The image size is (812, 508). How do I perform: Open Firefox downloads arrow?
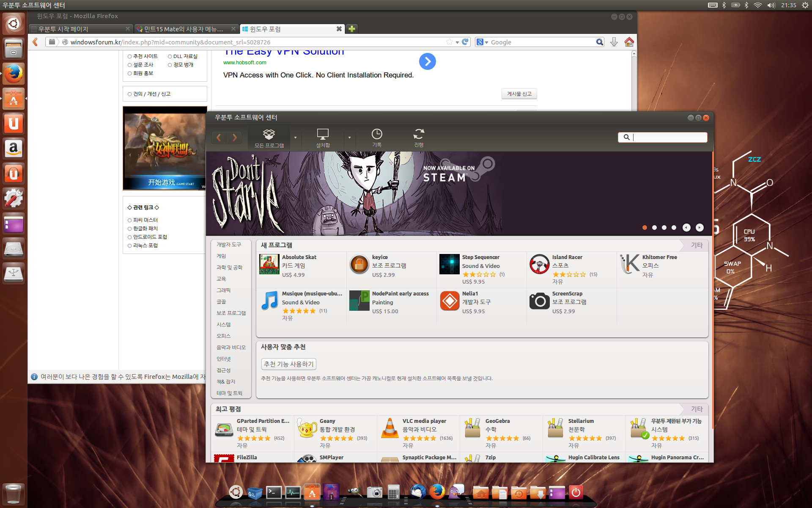[x=614, y=42]
